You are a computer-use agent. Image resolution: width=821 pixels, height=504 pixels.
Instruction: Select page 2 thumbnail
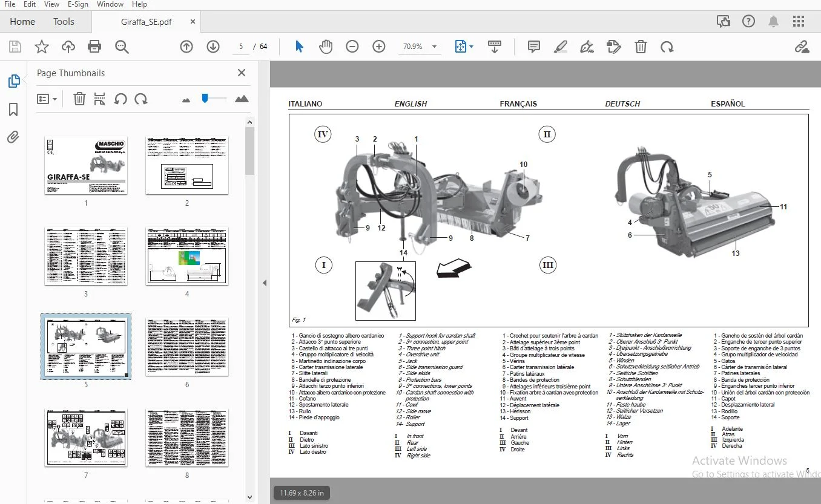point(187,165)
